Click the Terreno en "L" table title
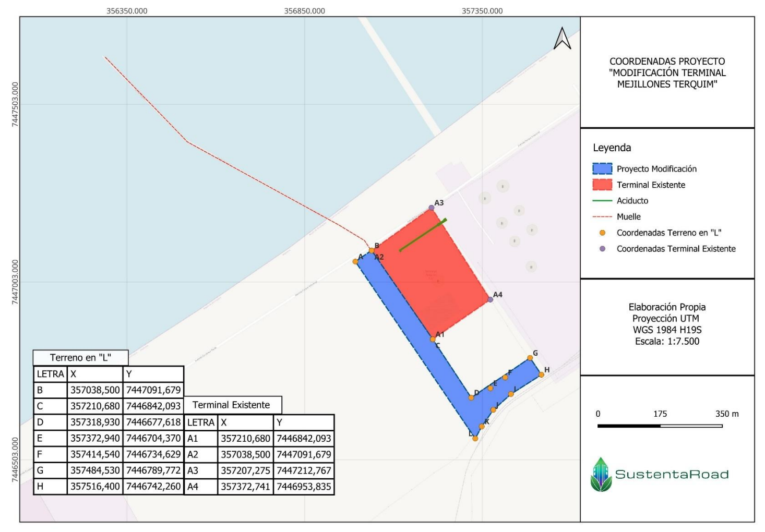765x532 pixels. [x=80, y=358]
